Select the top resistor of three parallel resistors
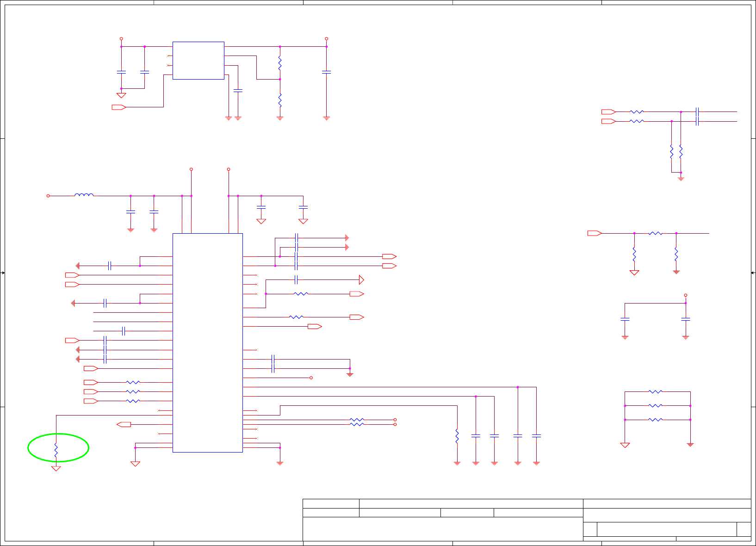The height and width of the screenshot is (546, 756). tap(655, 392)
